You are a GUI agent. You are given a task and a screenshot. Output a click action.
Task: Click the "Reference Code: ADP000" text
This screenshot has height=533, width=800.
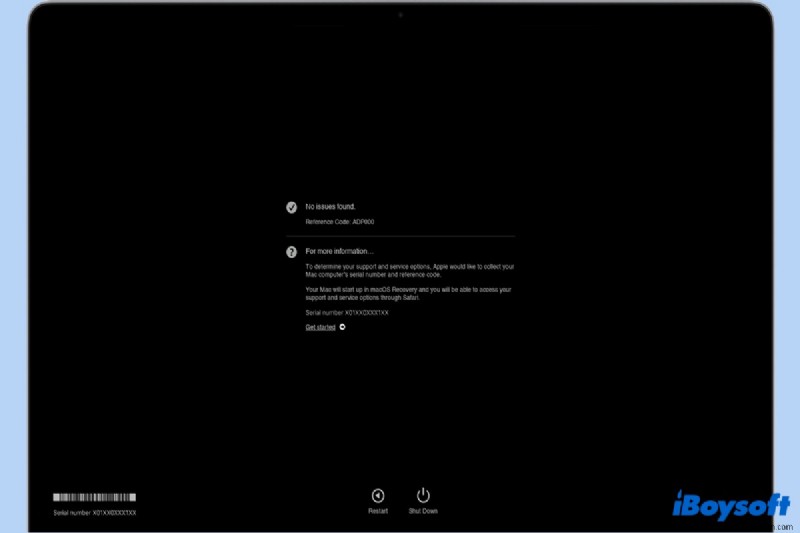[x=340, y=222]
